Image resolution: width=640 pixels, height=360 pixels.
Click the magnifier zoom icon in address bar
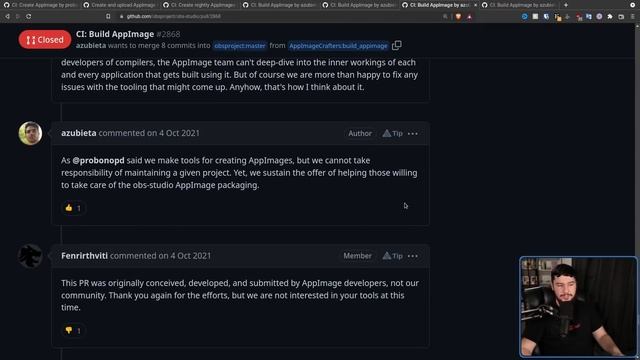coord(445,16)
